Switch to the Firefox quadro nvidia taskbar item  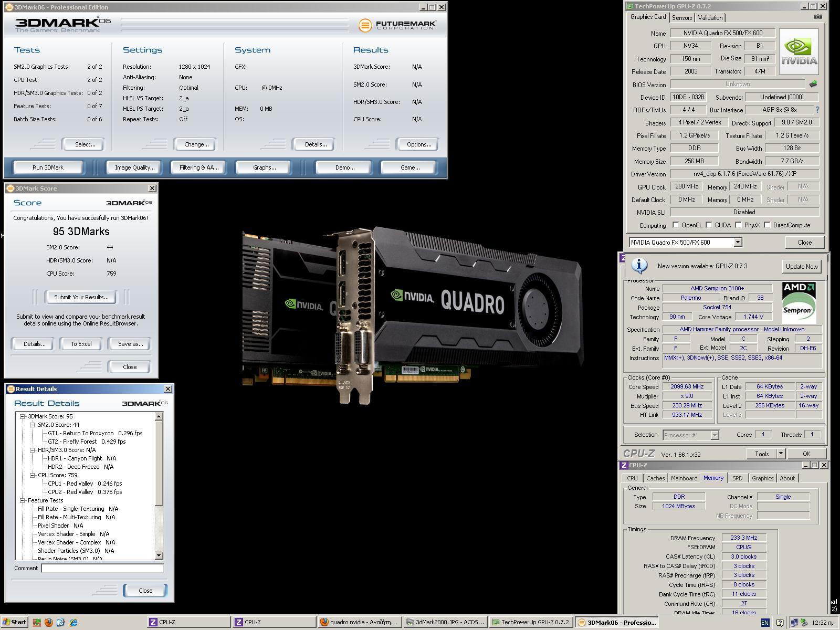[x=359, y=622]
